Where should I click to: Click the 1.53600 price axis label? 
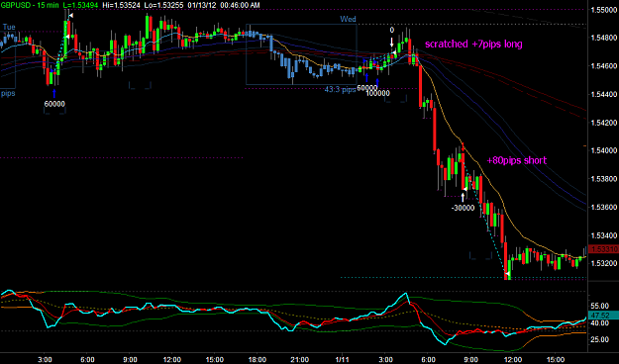pos(604,207)
